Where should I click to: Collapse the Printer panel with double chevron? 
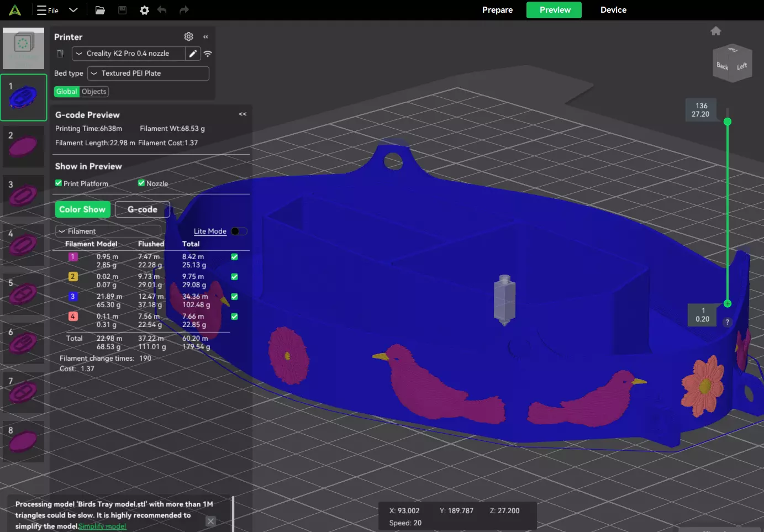coord(206,36)
